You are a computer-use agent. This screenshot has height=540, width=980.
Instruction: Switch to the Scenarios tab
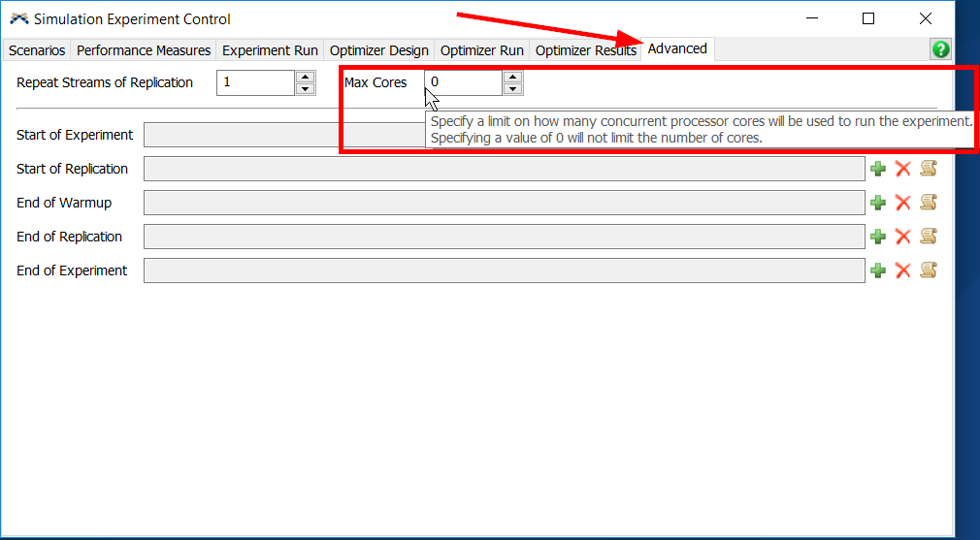pos(37,50)
